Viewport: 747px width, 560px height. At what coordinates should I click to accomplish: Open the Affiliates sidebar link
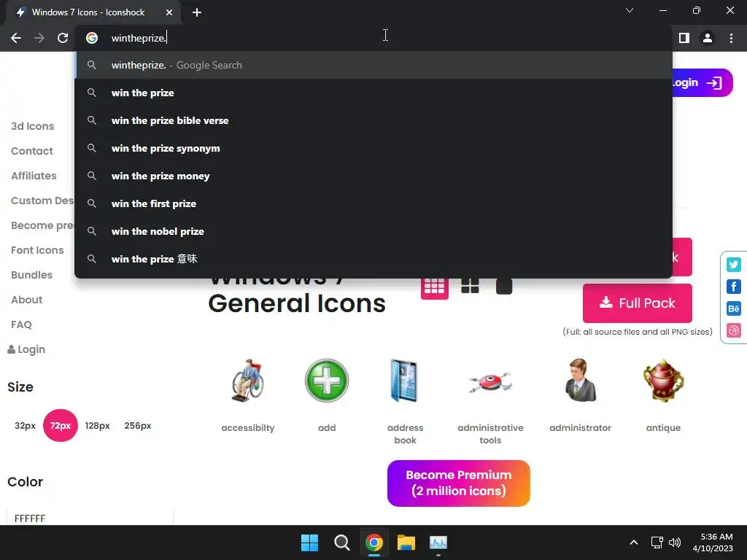[34, 176]
